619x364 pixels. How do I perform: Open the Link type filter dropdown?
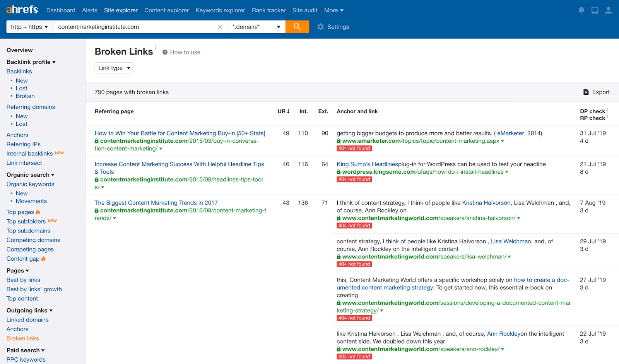tap(114, 68)
